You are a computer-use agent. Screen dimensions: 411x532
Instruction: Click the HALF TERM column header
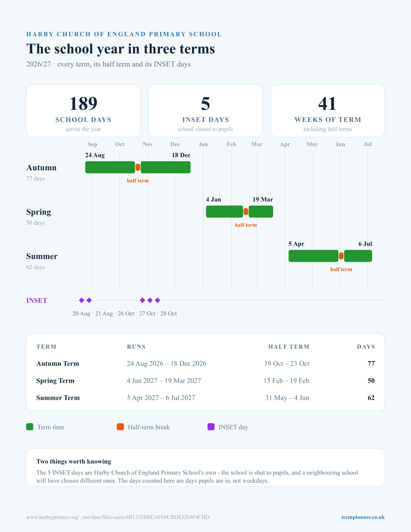click(x=289, y=347)
